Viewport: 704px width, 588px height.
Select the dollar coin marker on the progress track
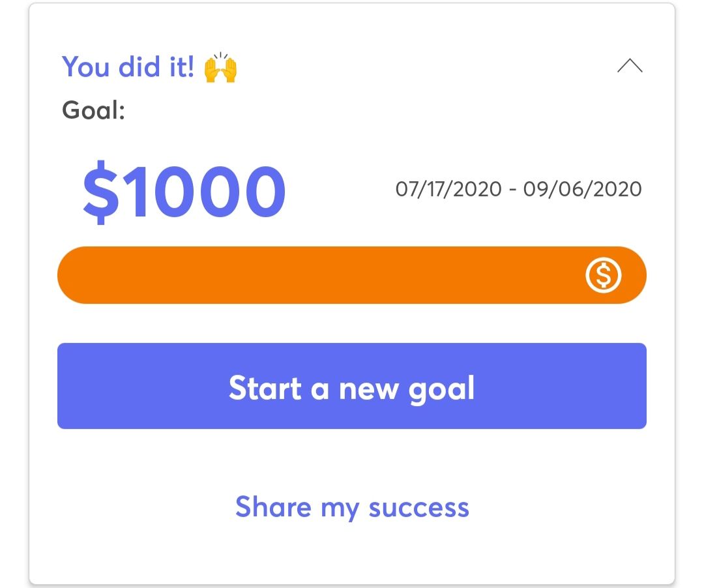pos(604,275)
